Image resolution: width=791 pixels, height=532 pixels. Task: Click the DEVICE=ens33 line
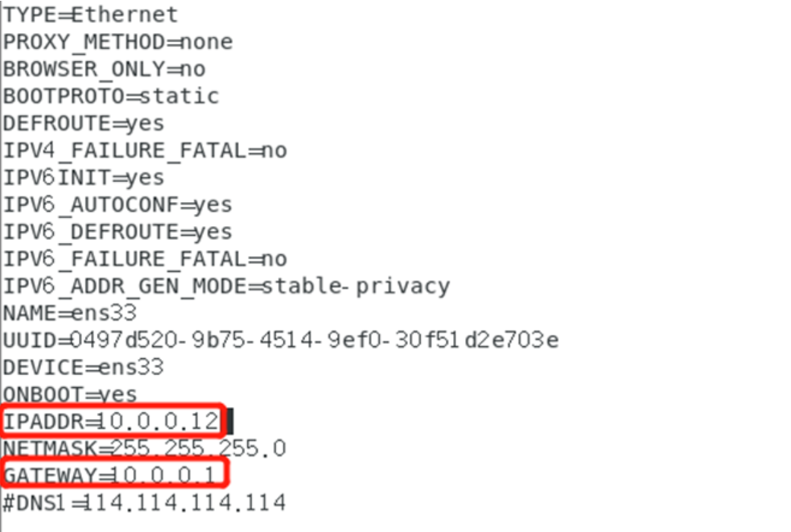coord(83,368)
